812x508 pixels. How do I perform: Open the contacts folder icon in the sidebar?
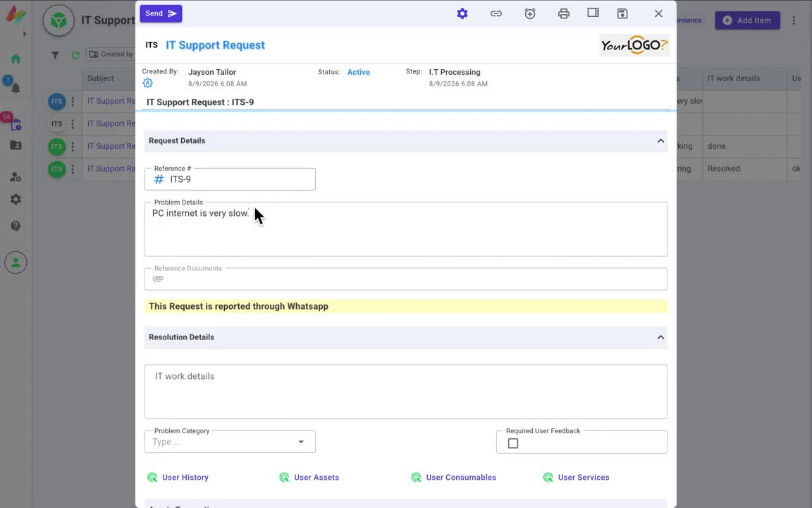click(16, 145)
